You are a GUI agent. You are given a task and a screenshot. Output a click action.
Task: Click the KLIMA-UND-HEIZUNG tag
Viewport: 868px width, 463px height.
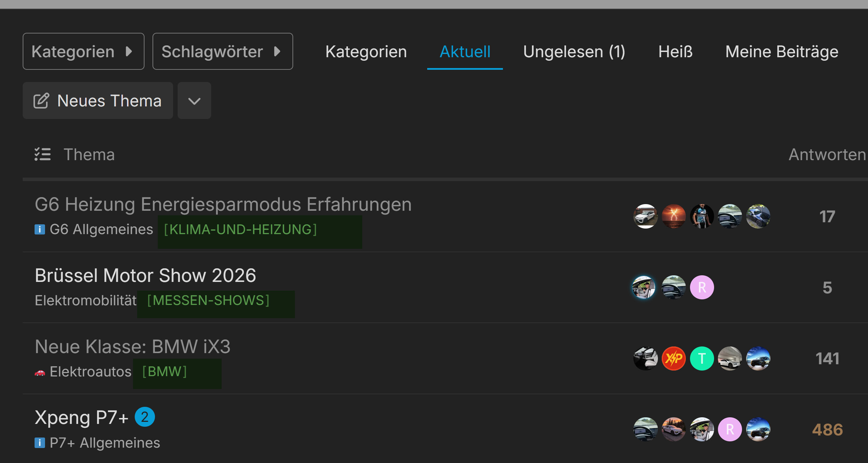pyautogui.click(x=240, y=230)
